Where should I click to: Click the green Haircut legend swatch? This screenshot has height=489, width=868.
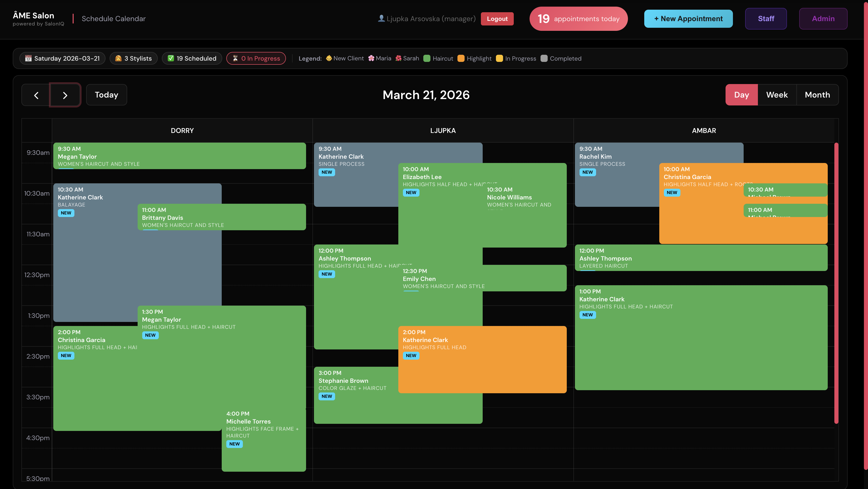(x=427, y=58)
